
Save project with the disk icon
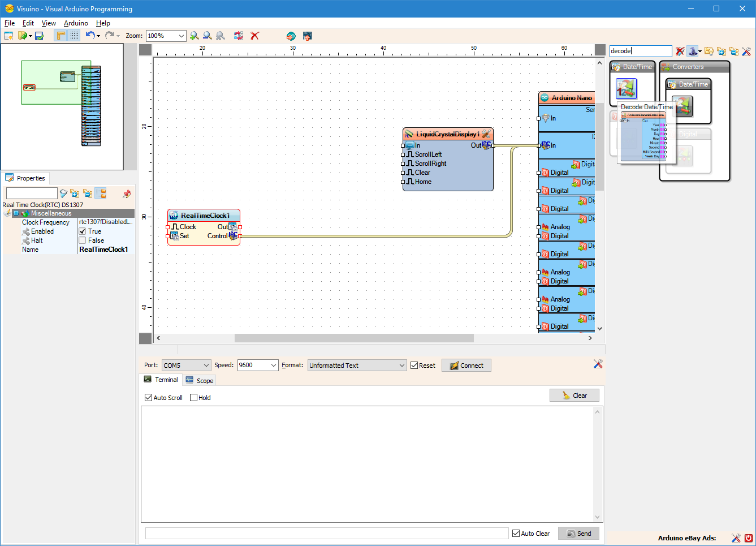[39, 36]
